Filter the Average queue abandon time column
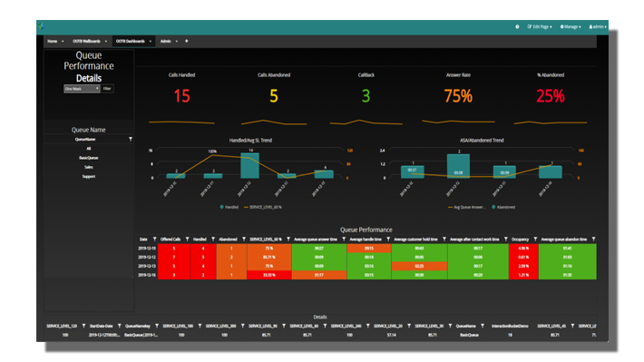 click(x=593, y=240)
